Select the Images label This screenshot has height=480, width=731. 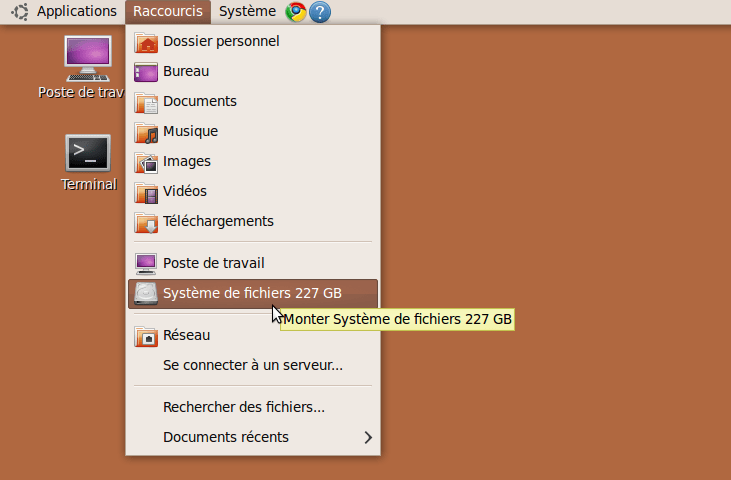(x=186, y=161)
